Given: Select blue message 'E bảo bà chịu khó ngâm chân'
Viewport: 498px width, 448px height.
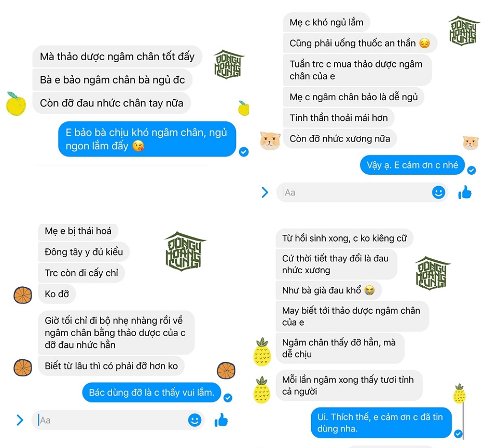Looking at the screenshot, I should (147, 139).
